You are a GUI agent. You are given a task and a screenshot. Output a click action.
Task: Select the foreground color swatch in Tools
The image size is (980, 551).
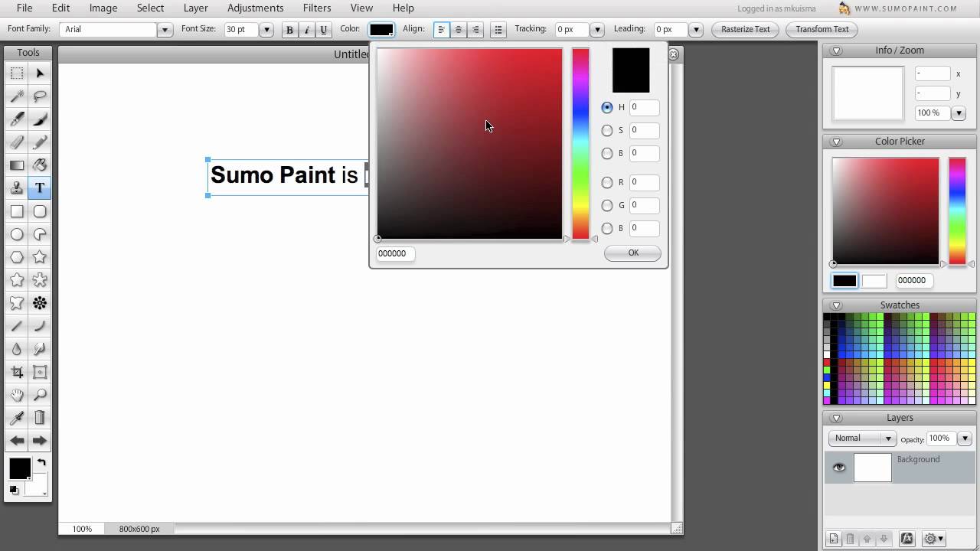(x=20, y=468)
